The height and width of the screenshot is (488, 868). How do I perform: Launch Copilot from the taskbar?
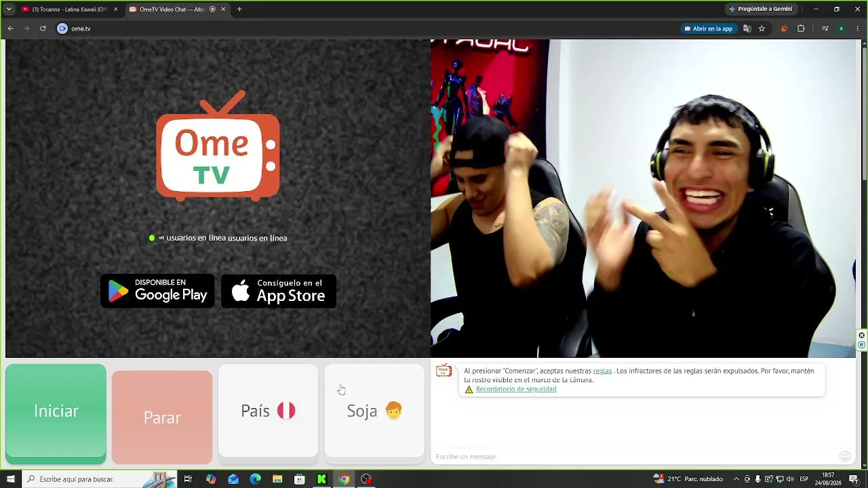(211, 479)
